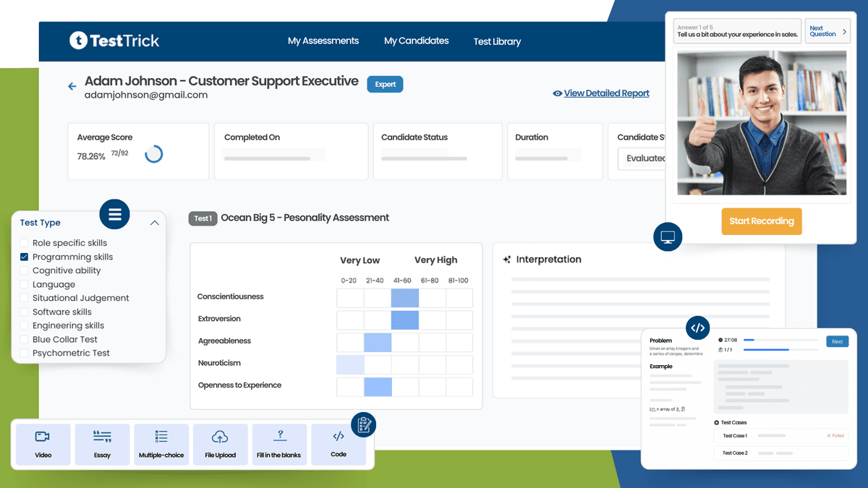Uncheck the Programming skills filter
This screenshot has width=868, height=488.
pos(24,257)
